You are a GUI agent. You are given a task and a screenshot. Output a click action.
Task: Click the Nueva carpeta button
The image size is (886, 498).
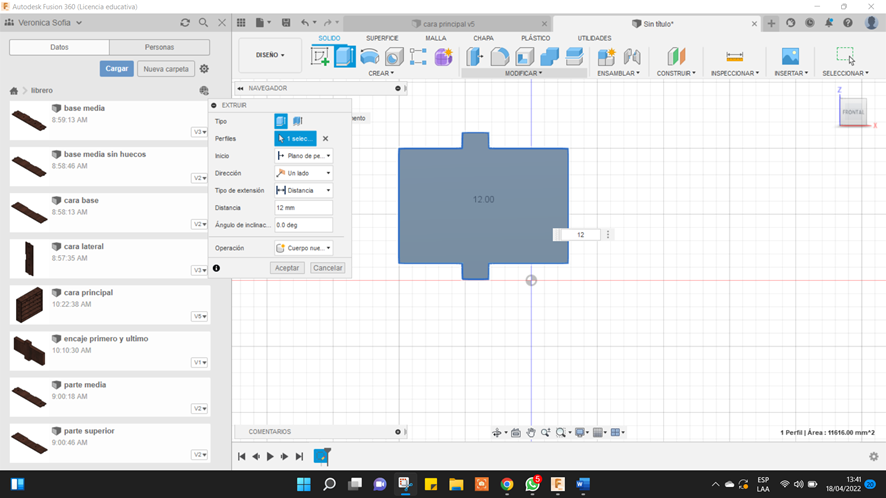pos(166,69)
